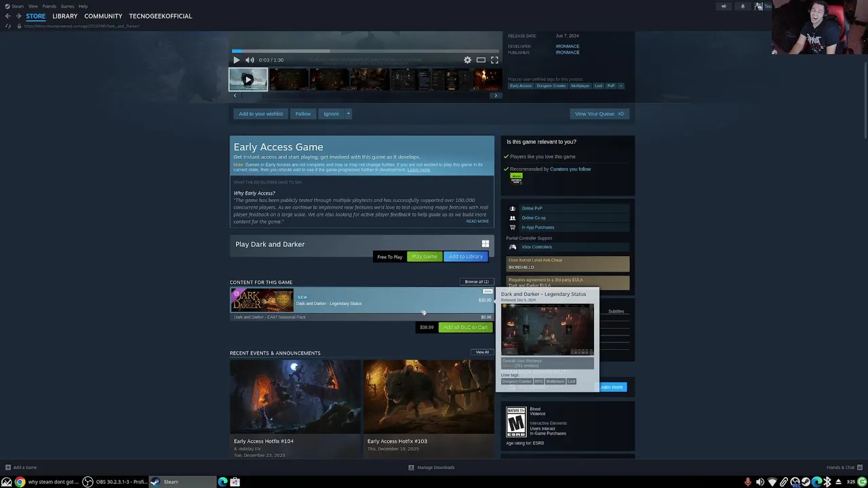868x488 pixels.
Task: Open the Early Access Learn more link
Action: point(418,170)
